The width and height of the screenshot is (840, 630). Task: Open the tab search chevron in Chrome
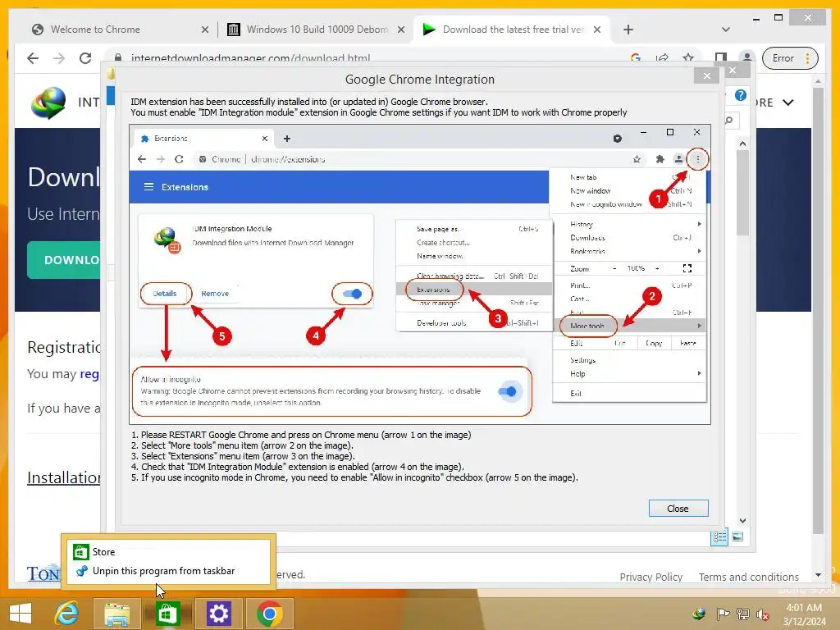(726, 30)
